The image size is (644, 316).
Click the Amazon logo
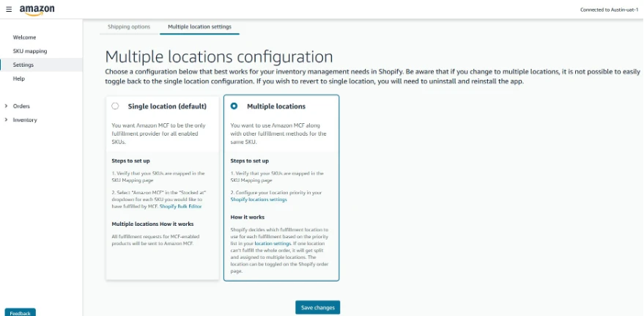click(32, 10)
